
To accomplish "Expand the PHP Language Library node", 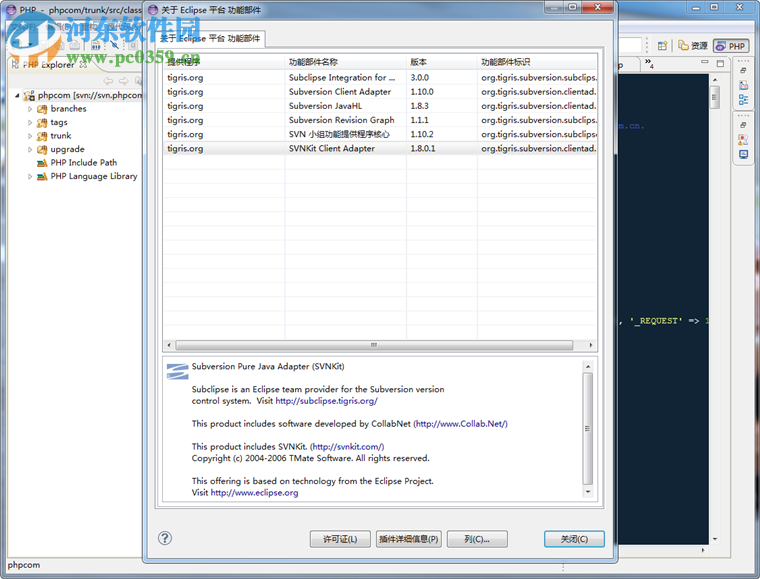I will 30,177.
